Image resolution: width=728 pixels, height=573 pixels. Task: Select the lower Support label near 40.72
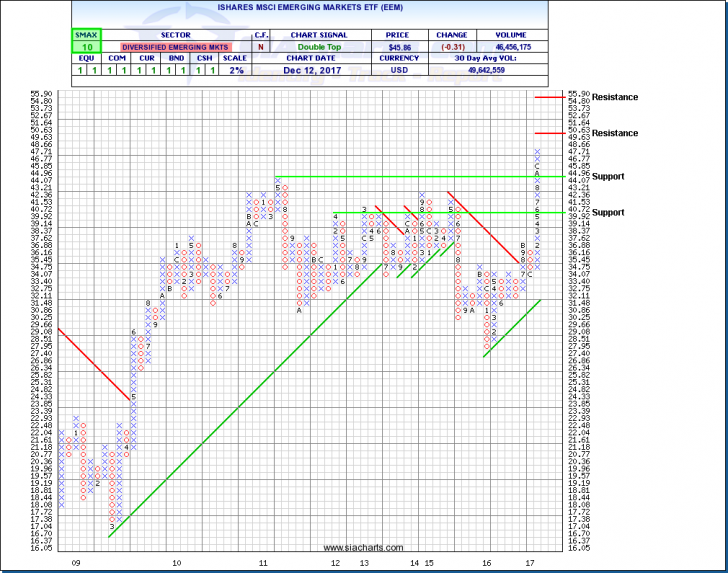pos(607,212)
